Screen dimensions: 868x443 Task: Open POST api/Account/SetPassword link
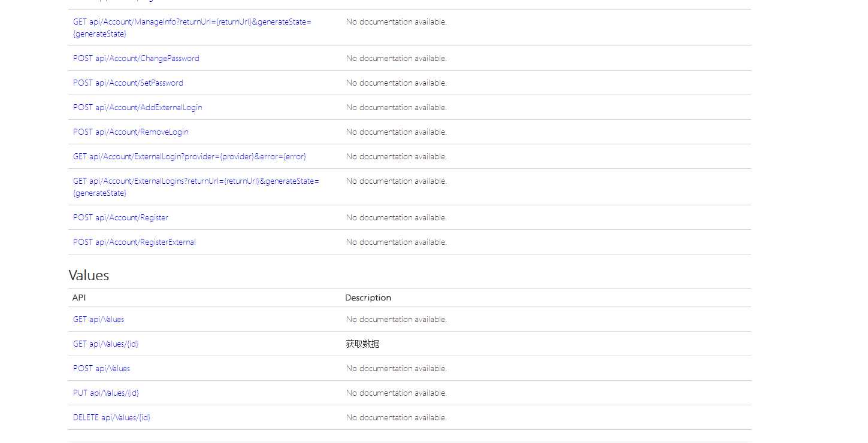click(128, 83)
